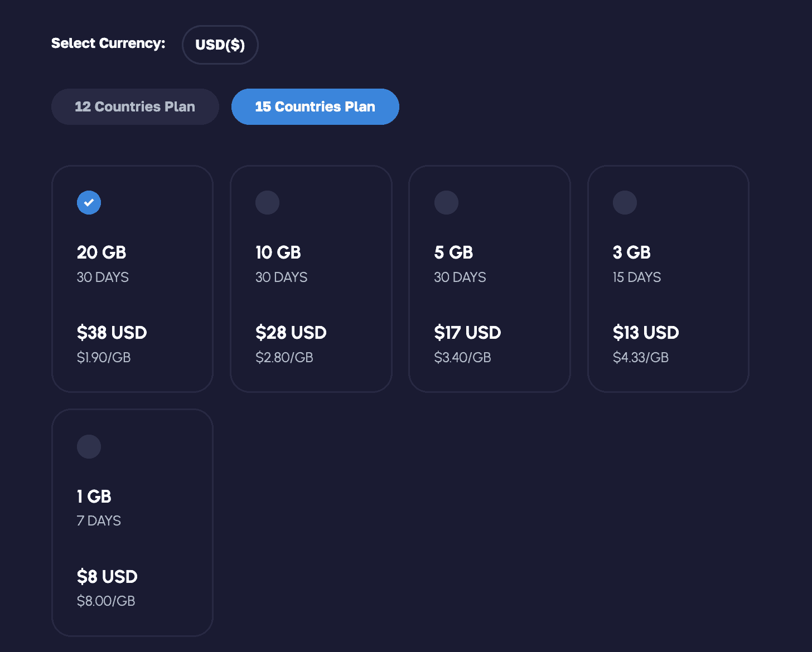Click the 20 GB plan title
This screenshot has height=652, width=812.
point(101,252)
